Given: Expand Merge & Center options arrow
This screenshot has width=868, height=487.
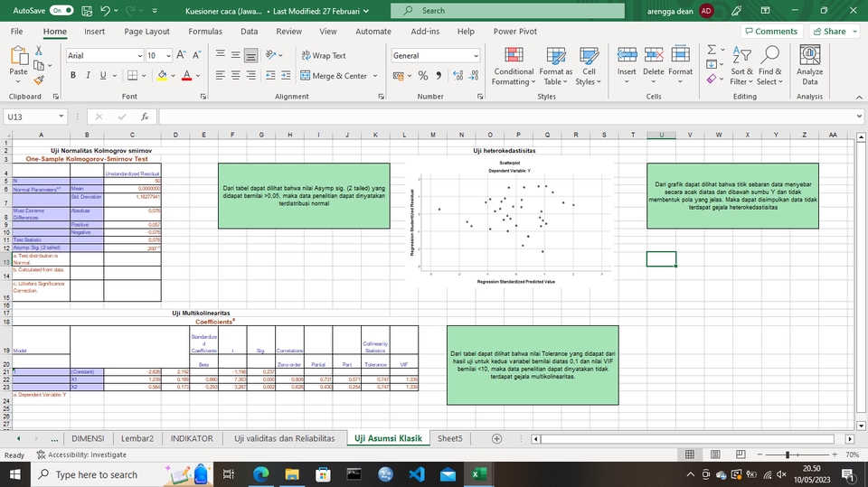Looking at the screenshot, I should coord(374,76).
